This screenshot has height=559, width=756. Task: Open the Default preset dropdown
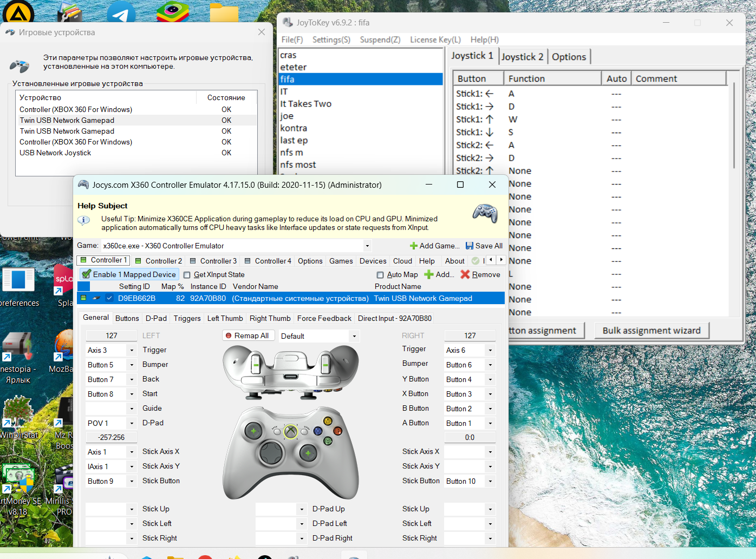pos(354,336)
